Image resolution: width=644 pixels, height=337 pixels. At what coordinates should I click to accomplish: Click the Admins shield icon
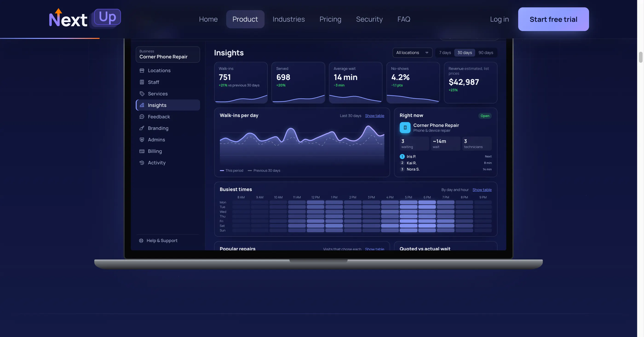click(142, 140)
